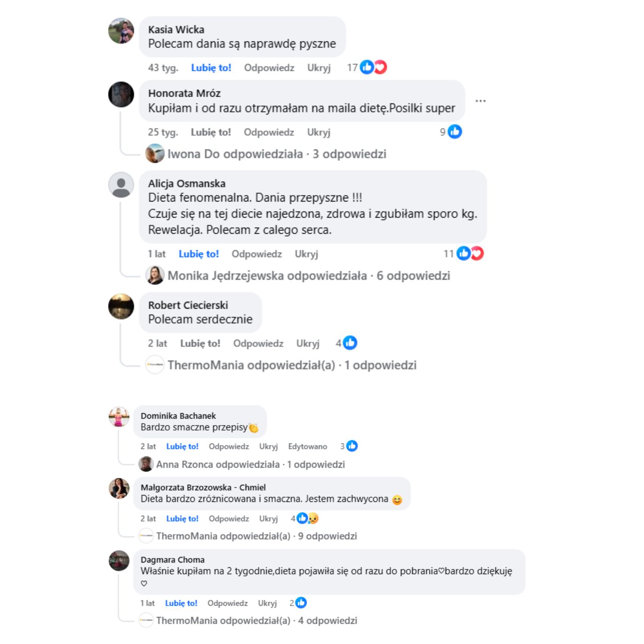Click like reaction icon on Honorata Mróz's comment
This screenshot has width=644, height=644.
454,132
